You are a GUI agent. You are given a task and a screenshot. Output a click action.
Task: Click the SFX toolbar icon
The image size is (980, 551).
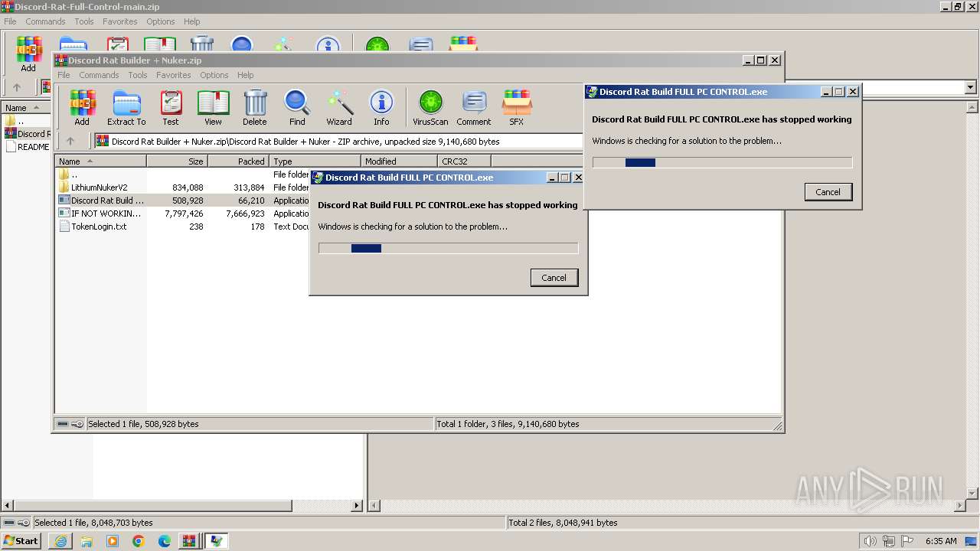click(x=517, y=108)
